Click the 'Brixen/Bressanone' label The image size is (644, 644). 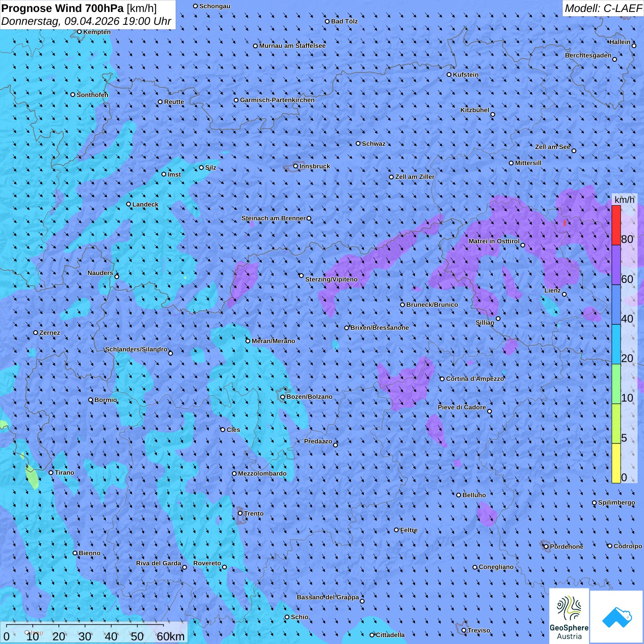tap(379, 328)
